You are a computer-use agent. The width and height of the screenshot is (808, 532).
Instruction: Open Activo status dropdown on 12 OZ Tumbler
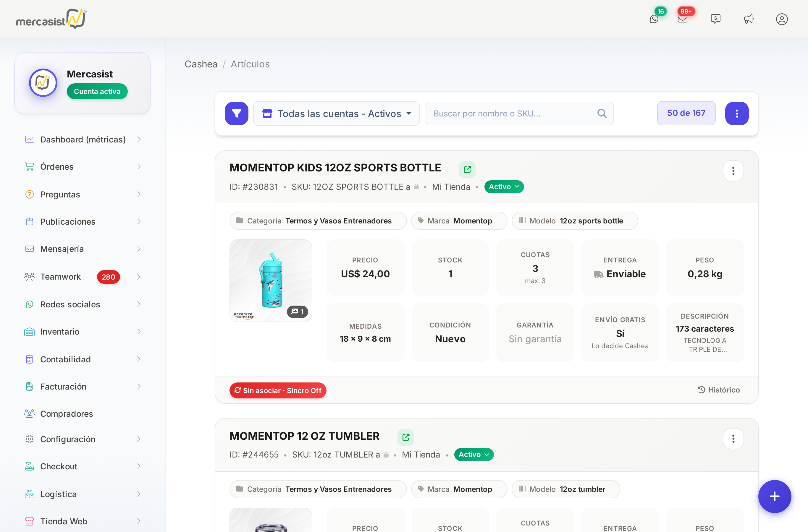[474, 454]
